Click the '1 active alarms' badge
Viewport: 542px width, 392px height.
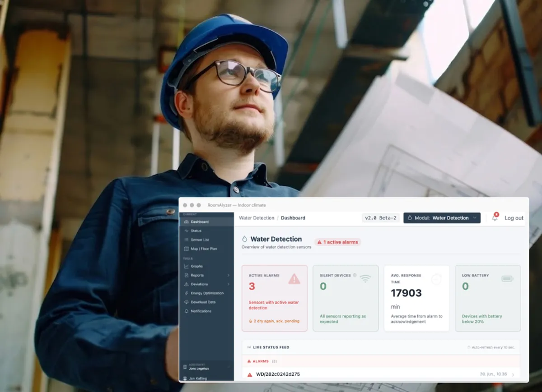(x=337, y=242)
